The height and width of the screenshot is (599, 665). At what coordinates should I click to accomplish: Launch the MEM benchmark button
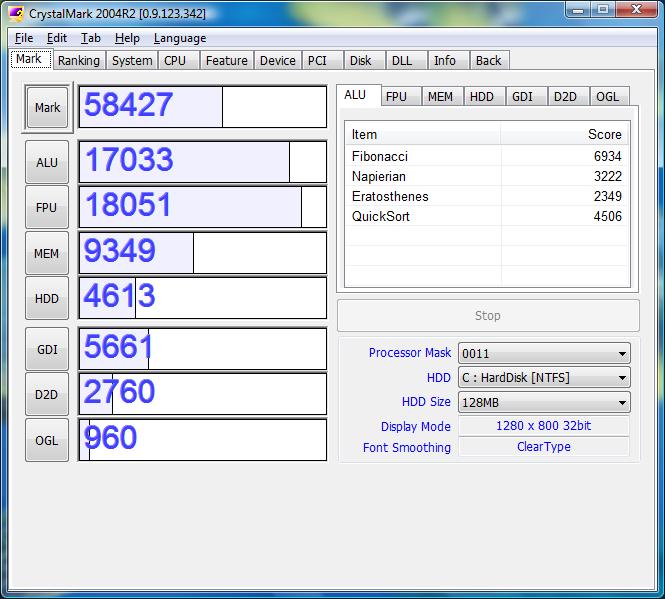tap(47, 254)
